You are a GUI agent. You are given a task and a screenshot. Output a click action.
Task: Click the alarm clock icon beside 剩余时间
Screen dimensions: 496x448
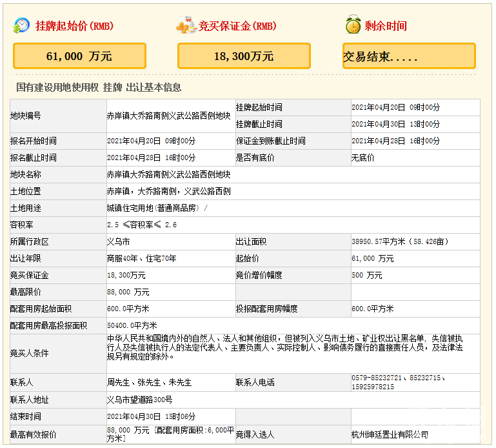click(x=352, y=26)
